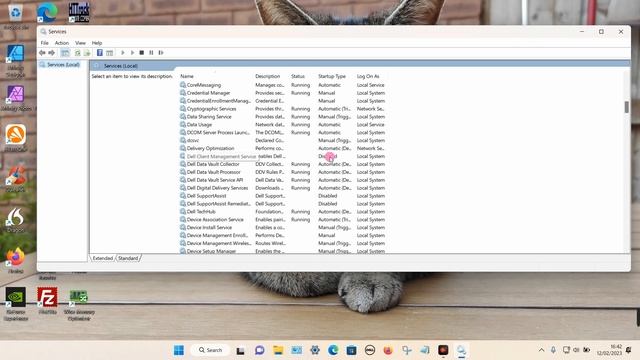Open the FileZilla desktop shortcut

point(47,301)
